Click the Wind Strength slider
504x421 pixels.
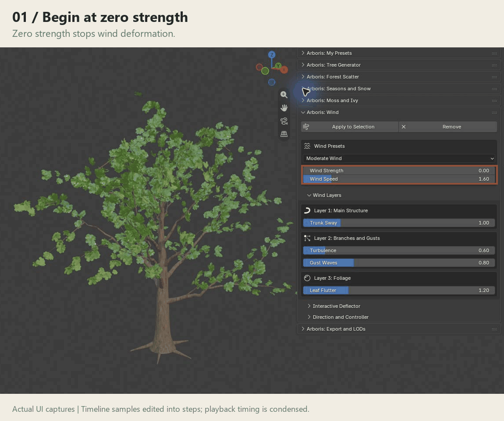click(x=399, y=171)
